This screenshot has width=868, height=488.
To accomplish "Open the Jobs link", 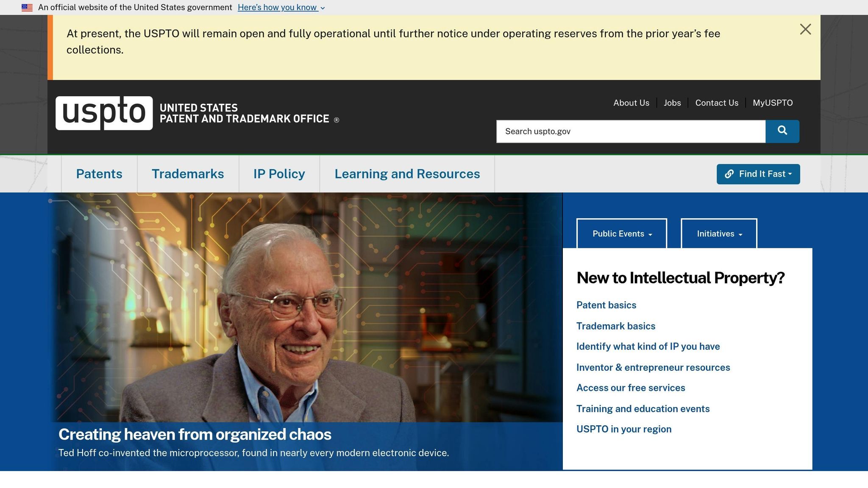I will (672, 103).
